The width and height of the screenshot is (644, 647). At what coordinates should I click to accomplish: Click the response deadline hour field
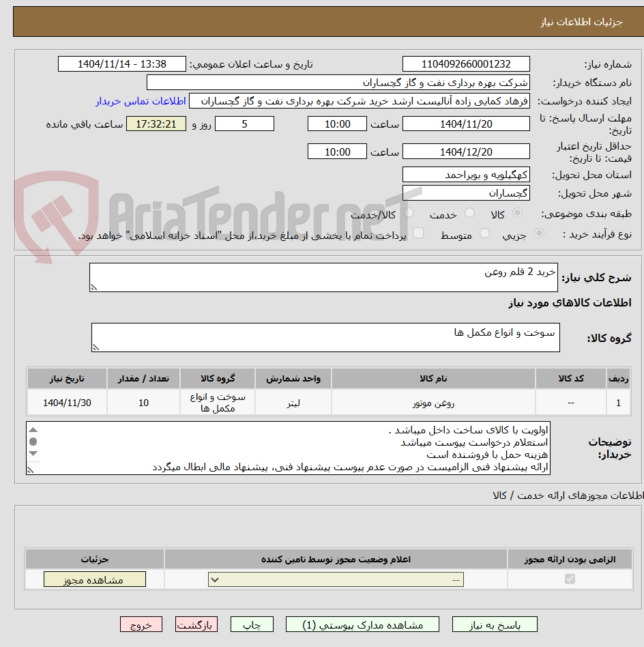coord(337,124)
